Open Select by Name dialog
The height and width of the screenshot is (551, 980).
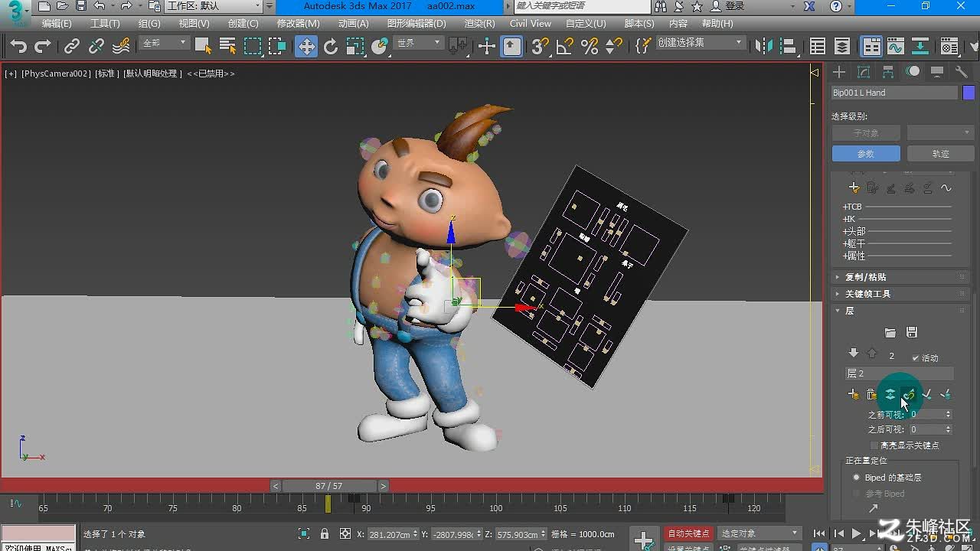click(227, 47)
